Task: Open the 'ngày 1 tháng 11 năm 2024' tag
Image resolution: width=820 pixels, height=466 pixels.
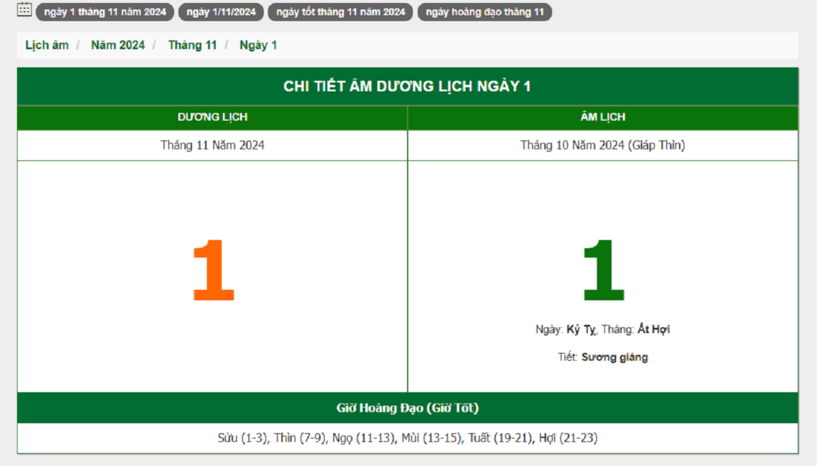Action: pos(105,12)
